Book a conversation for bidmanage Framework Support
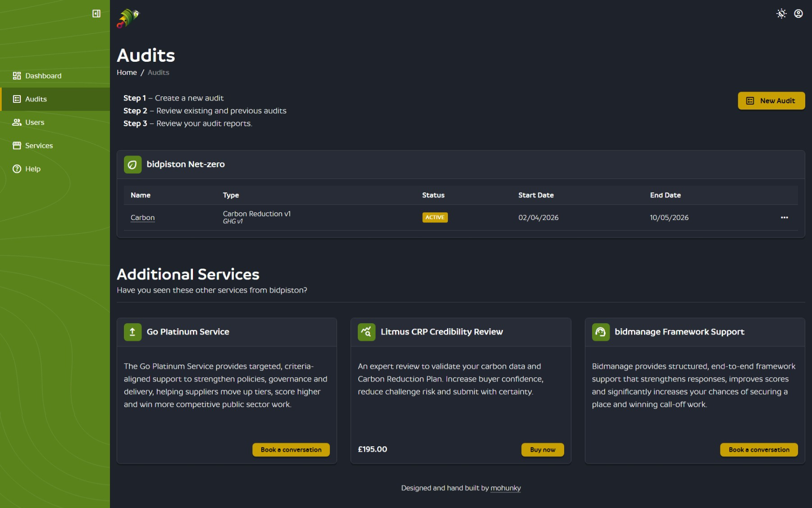This screenshot has height=508, width=812. coord(759,450)
